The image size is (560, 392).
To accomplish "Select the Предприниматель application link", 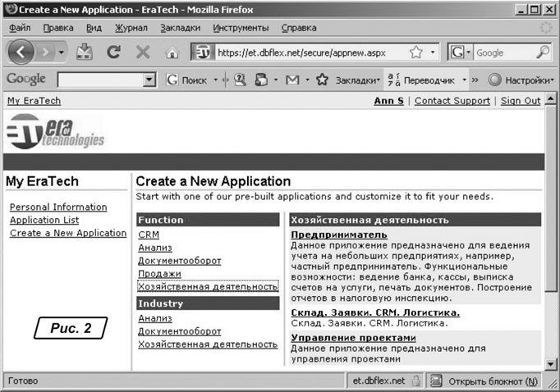I will point(338,235).
